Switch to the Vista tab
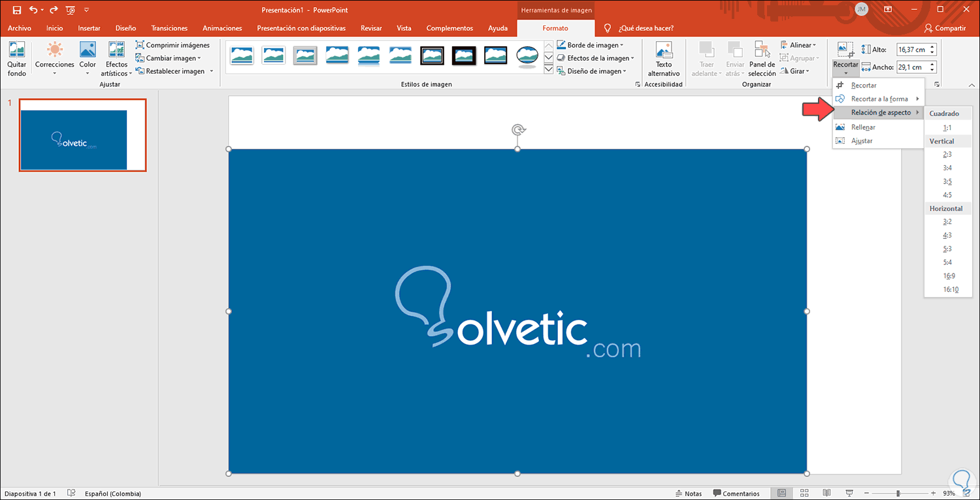Image resolution: width=980 pixels, height=500 pixels. pyautogui.click(x=404, y=28)
